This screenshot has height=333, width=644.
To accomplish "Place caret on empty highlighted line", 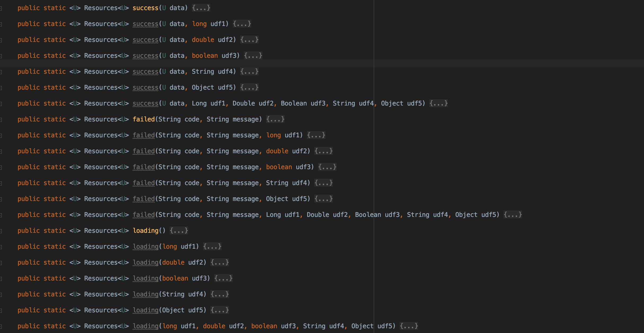I will point(186,64).
